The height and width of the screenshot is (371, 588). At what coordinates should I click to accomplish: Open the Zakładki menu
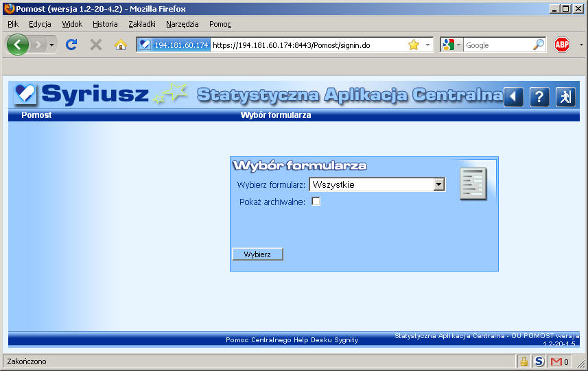[x=142, y=24]
